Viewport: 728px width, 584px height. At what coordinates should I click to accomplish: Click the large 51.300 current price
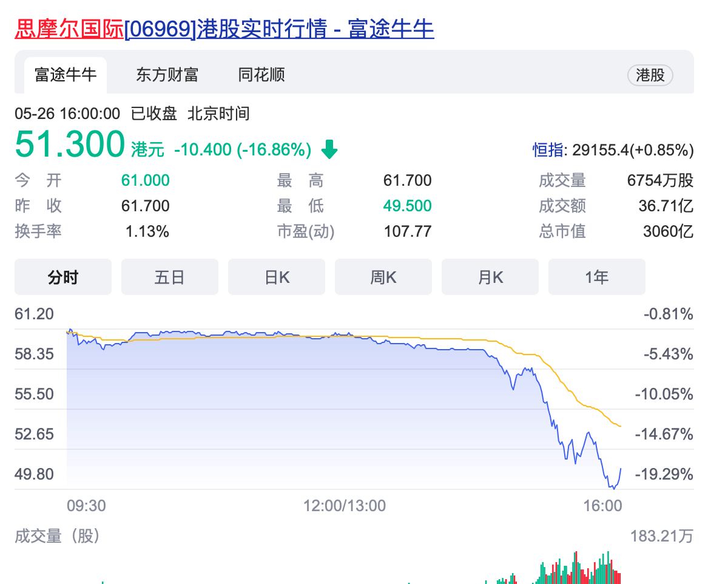(x=70, y=145)
